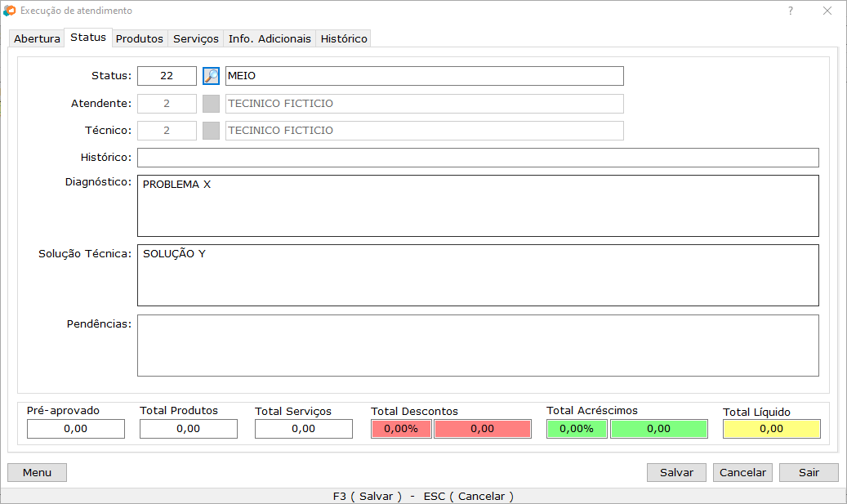The image size is (847, 504).
Task: Go to the Serviços tab
Action: (196, 38)
